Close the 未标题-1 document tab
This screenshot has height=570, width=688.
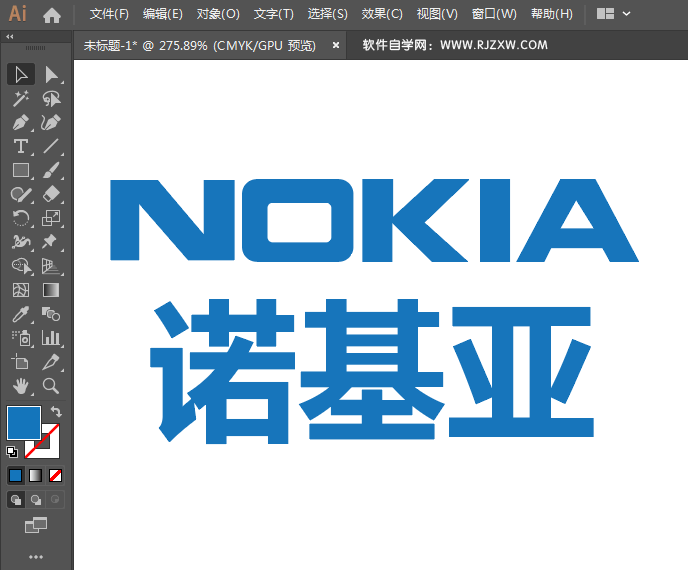tap(336, 45)
